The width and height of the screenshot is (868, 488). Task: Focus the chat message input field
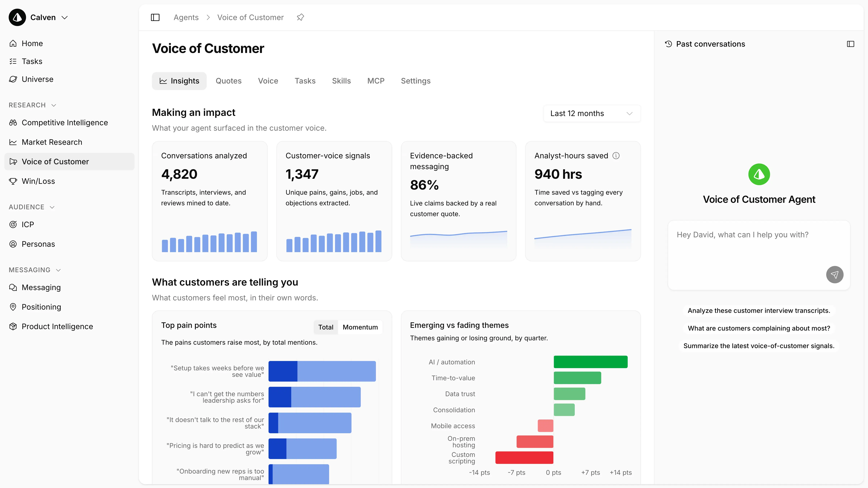point(759,255)
